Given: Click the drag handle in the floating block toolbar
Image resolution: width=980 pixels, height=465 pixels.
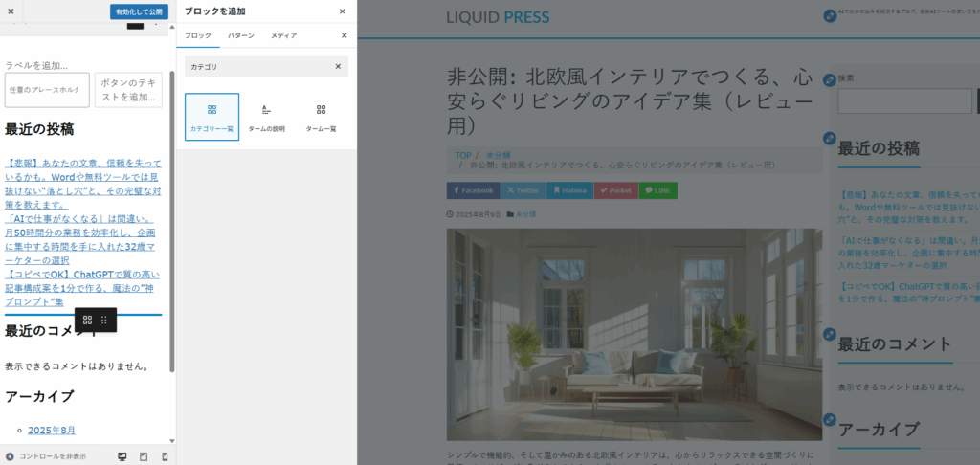Looking at the screenshot, I should (x=104, y=320).
